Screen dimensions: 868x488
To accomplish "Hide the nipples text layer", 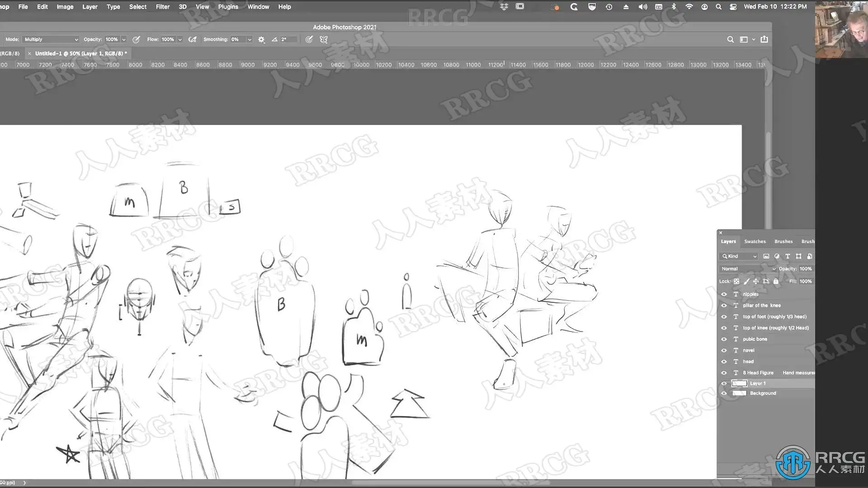I will [724, 294].
